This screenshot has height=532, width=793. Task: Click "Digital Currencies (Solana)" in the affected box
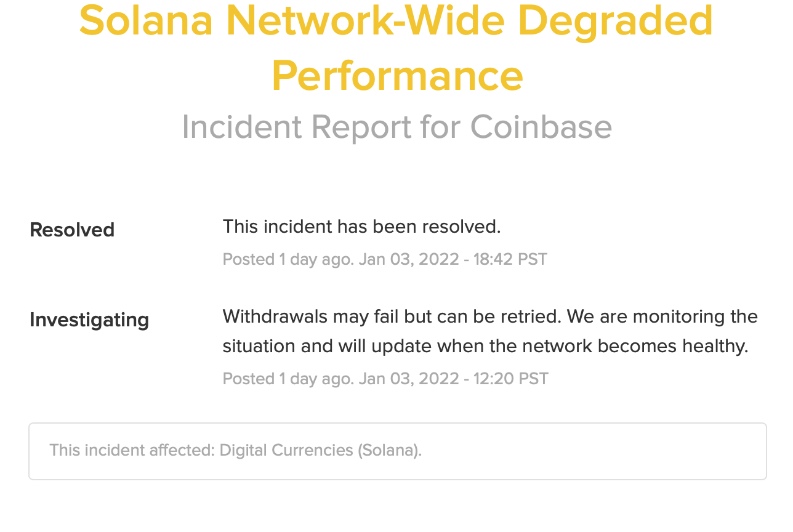point(320,450)
